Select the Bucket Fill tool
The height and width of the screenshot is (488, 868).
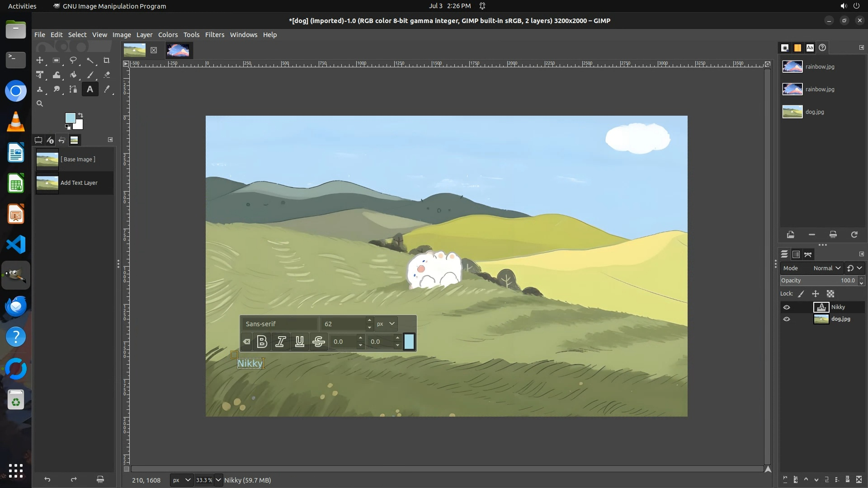pos(73,75)
